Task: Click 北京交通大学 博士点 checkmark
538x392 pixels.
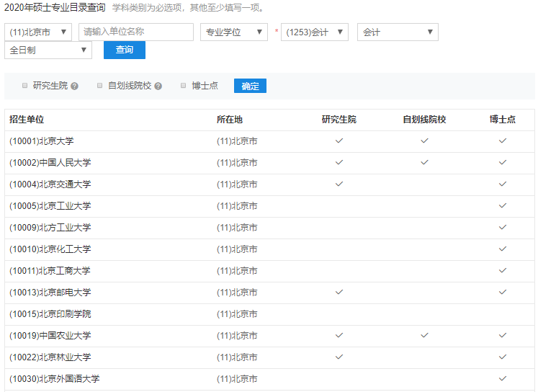Action: point(503,184)
